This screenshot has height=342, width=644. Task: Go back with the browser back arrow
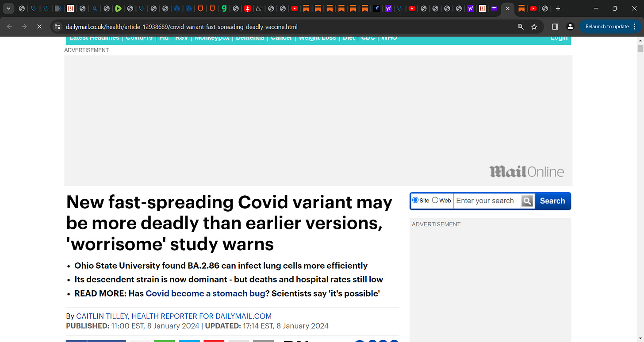point(10,27)
